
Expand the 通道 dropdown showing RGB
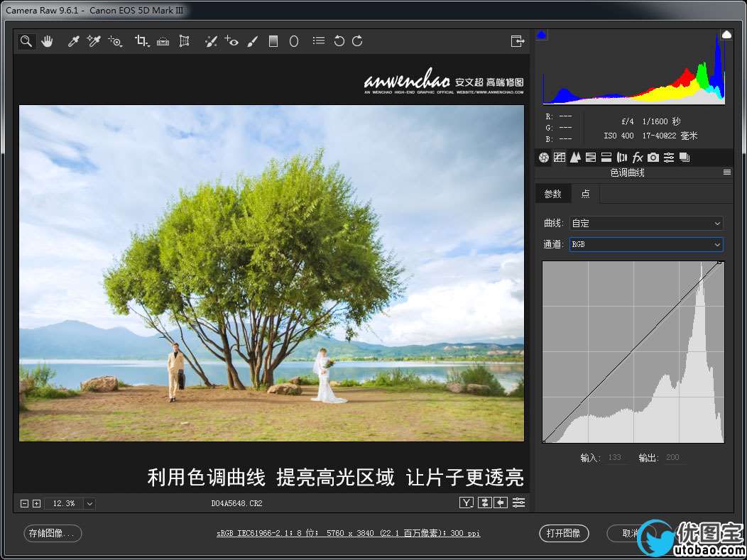(646, 244)
